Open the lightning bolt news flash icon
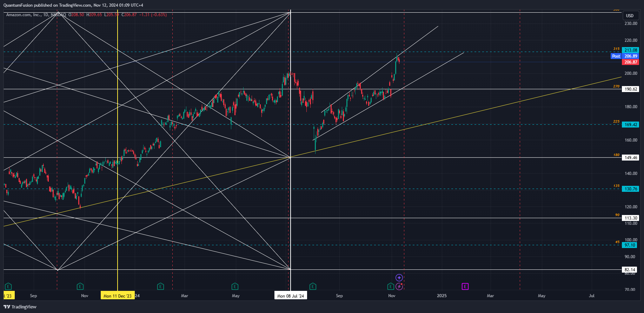Viewport: 644px width, 313px height. point(399,286)
